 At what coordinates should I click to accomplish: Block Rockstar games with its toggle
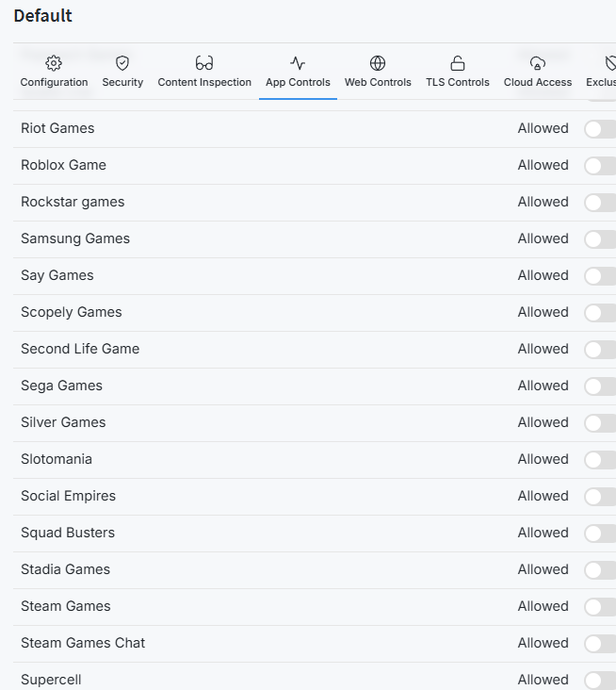600,203
